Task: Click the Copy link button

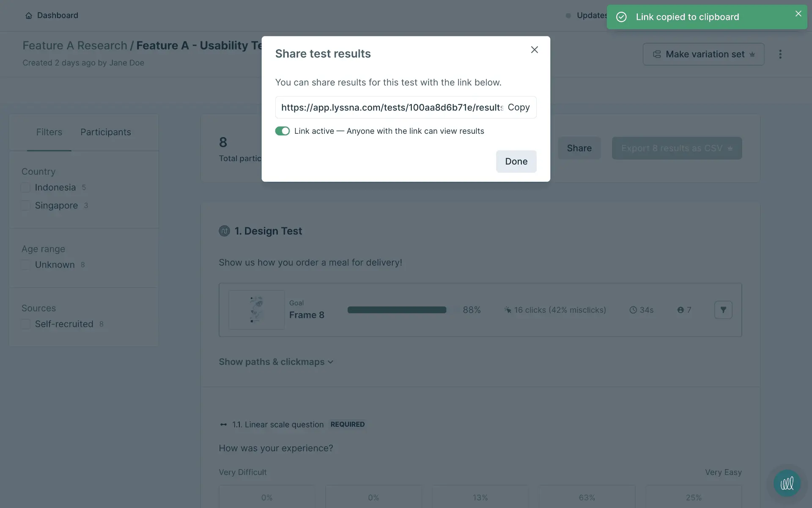Action: (518, 108)
